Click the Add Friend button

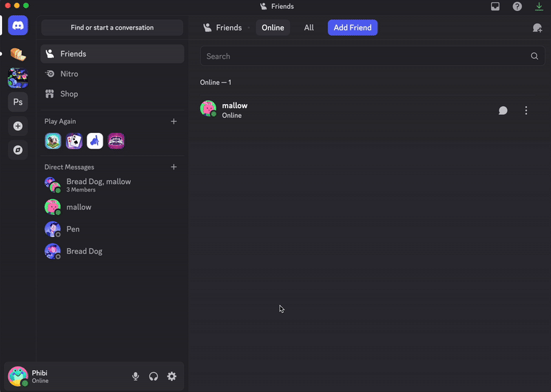pos(353,28)
